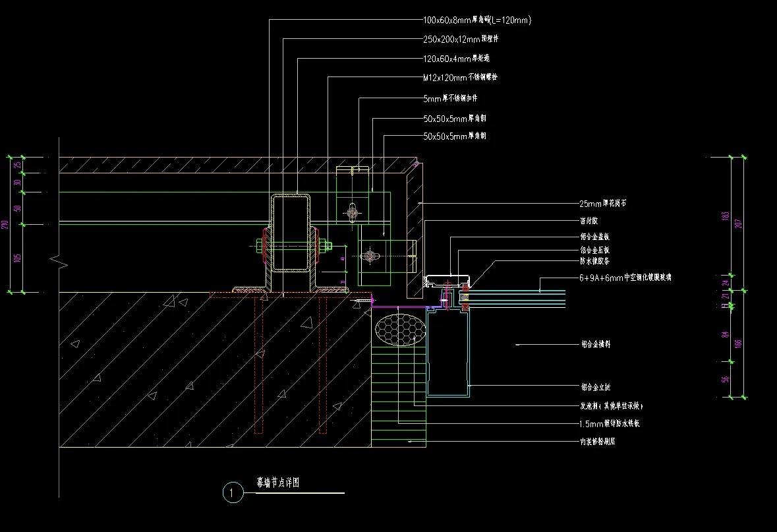Click the break line zigzag symbol
777x532 pixels.
click(x=59, y=261)
